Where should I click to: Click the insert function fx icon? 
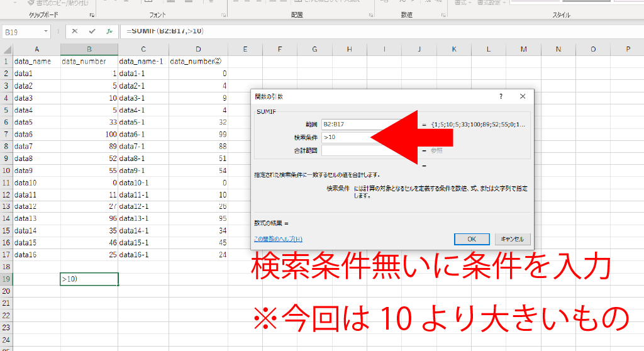[x=109, y=31]
